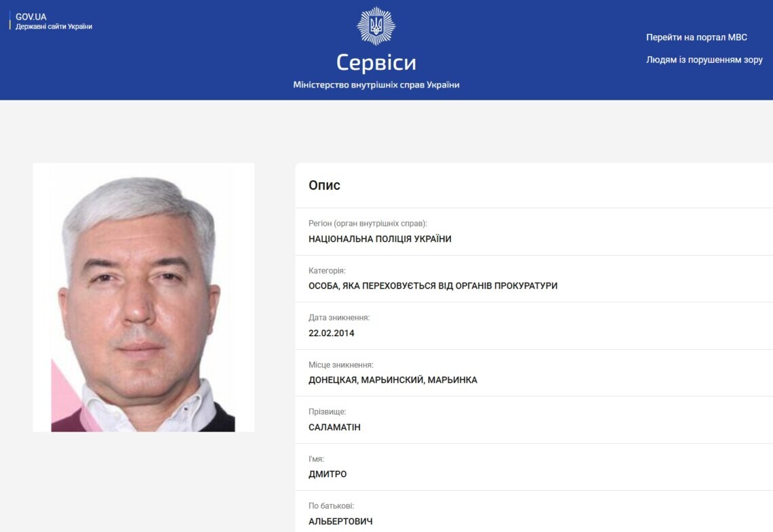Select the surname САЛАМАТІН
Screen dimensions: 773x532
click(x=335, y=427)
